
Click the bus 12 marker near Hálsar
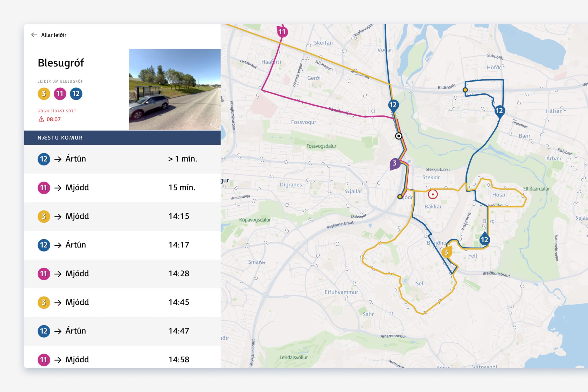click(499, 111)
